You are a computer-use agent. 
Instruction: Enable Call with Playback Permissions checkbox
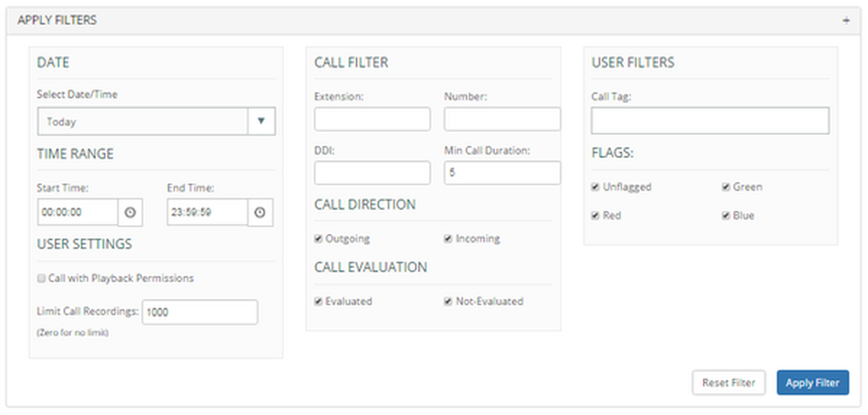pyautogui.click(x=42, y=278)
